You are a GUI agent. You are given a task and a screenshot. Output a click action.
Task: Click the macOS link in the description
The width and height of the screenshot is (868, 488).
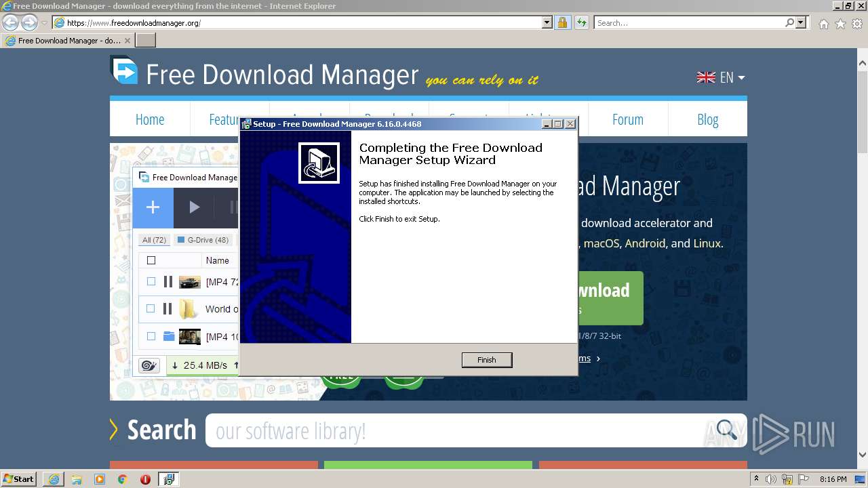coord(601,243)
